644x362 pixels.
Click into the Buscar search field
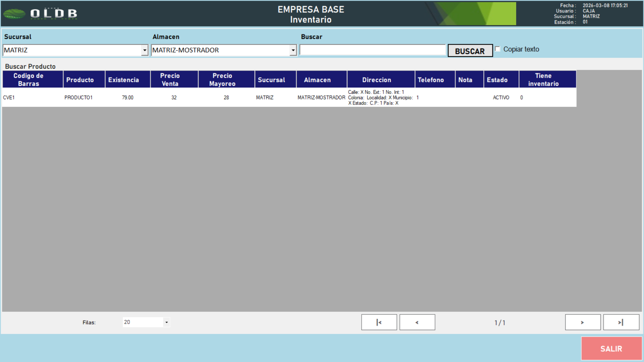tap(372, 50)
